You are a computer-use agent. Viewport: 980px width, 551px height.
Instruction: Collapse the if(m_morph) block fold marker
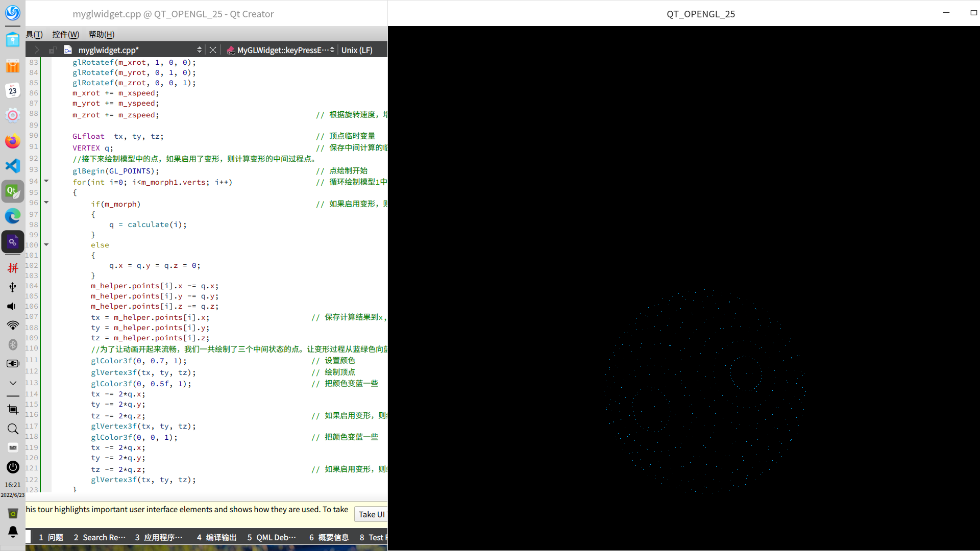(x=46, y=203)
